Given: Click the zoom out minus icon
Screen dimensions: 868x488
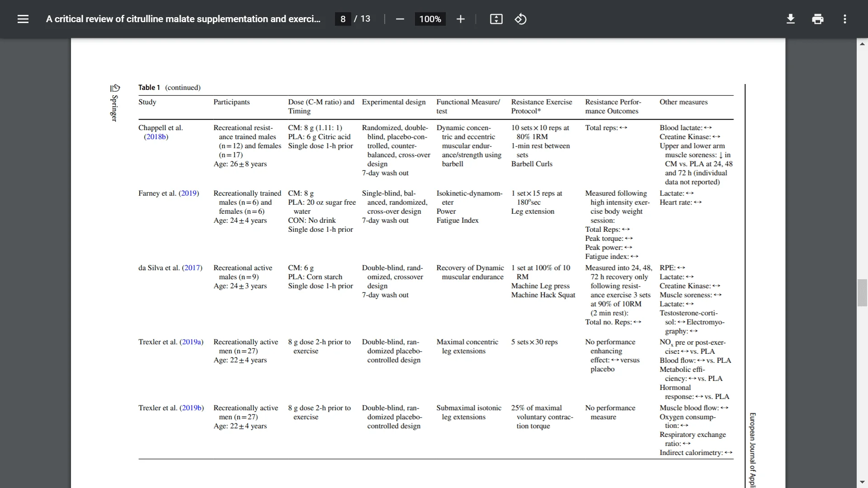Looking at the screenshot, I should click(399, 19).
